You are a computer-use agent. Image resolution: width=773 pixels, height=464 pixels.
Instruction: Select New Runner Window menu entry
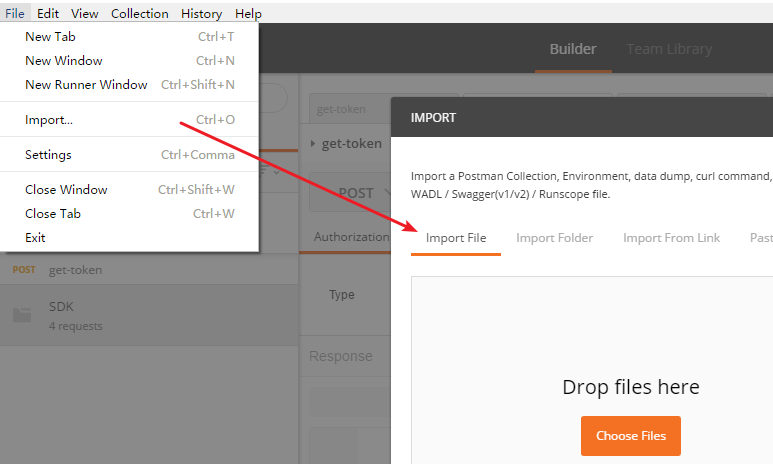(130, 85)
